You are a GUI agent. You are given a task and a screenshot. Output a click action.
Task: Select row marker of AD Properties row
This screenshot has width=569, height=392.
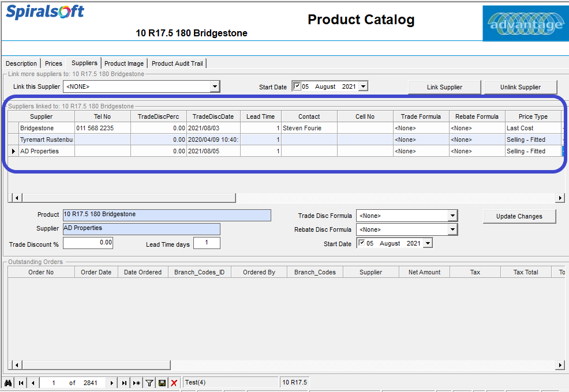point(13,151)
